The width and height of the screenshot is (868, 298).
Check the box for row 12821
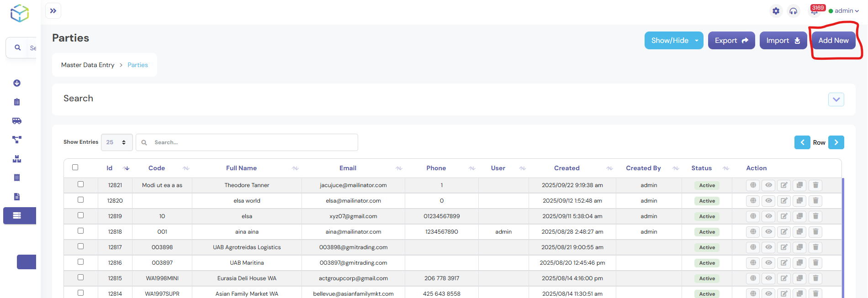(x=81, y=184)
